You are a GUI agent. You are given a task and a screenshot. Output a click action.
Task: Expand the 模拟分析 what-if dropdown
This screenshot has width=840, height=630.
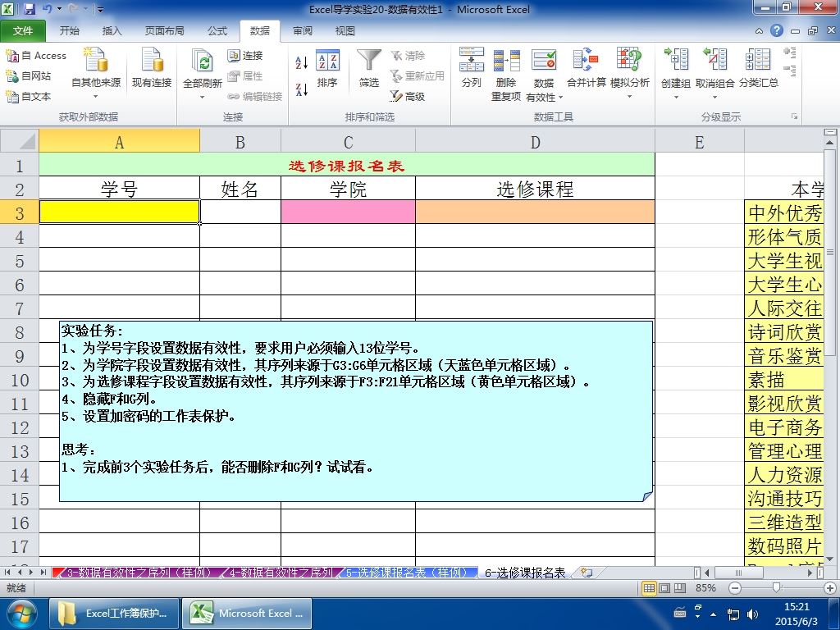629,97
